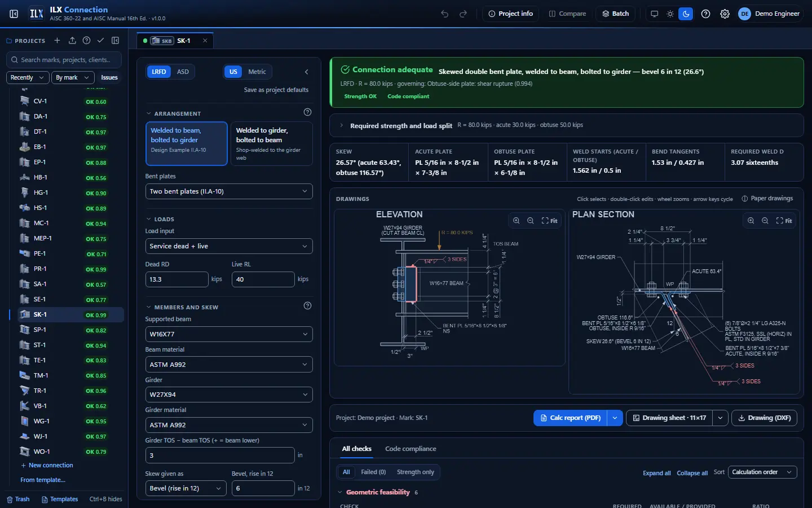Image resolution: width=812 pixels, height=508 pixels.
Task: Switch to the Code compliance tab
Action: tap(411, 449)
